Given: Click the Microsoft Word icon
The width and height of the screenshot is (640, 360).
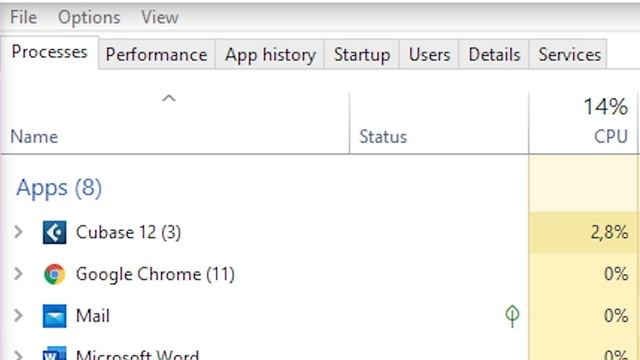Looking at the screenshot, I should [x=54, y=353].
